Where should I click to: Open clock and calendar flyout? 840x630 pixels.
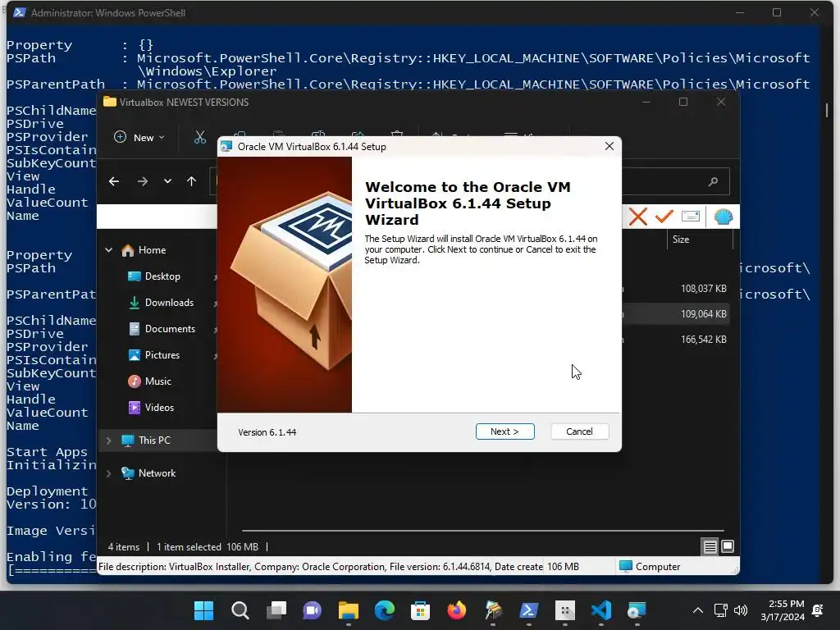pyautogui.click(x=783, y=610)
